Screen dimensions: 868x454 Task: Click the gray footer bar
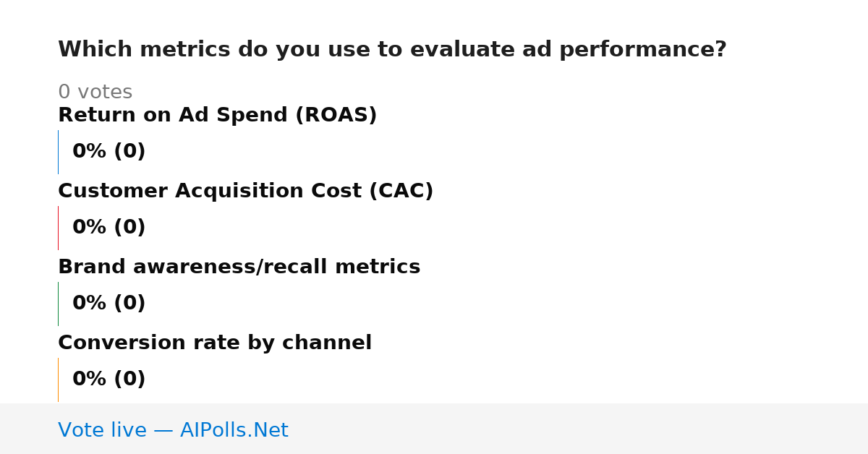(434, 429)
